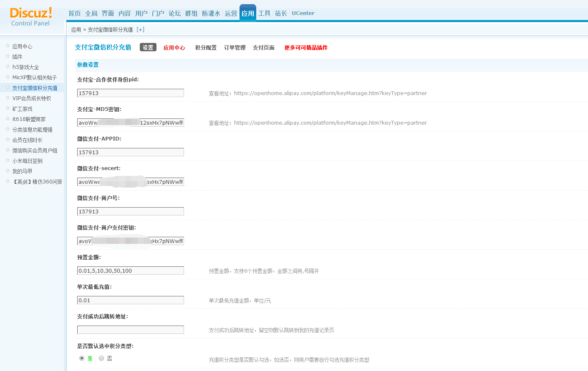This screenshot has width=588, height=371.
Task: Click the 支付宝微信积分充值 page heading
Action: tap(103, 48)
